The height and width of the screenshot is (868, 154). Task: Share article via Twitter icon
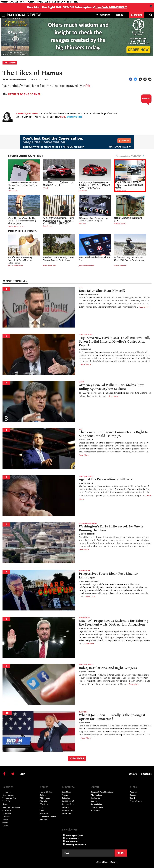[x=135, y=79]
